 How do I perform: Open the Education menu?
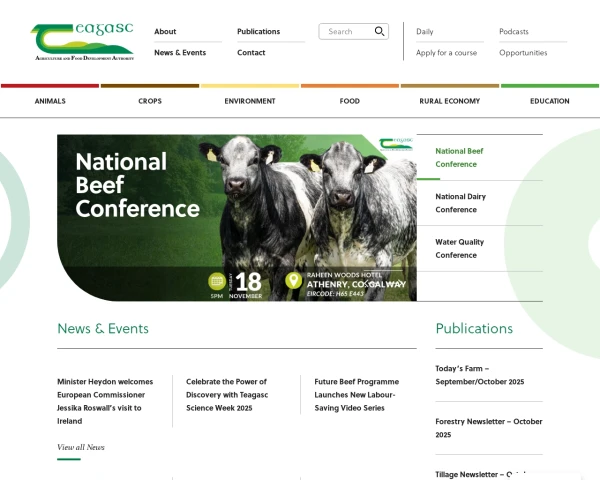[549, 101]
